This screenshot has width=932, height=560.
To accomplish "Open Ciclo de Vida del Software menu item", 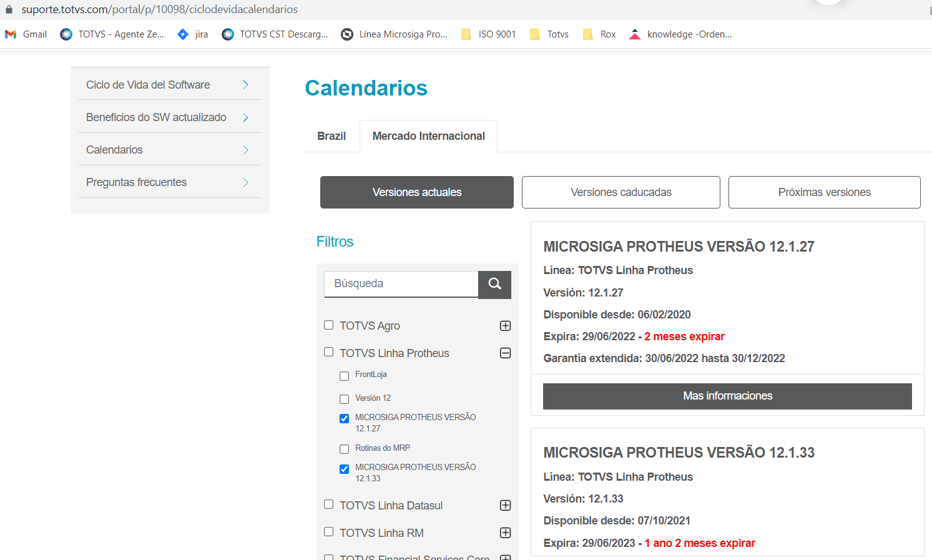I will pyautogui.click(x=148, y=85).
